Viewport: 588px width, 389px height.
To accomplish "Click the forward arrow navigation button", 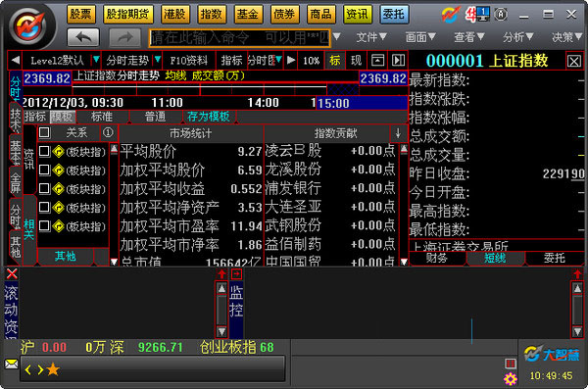I will 124,37.
